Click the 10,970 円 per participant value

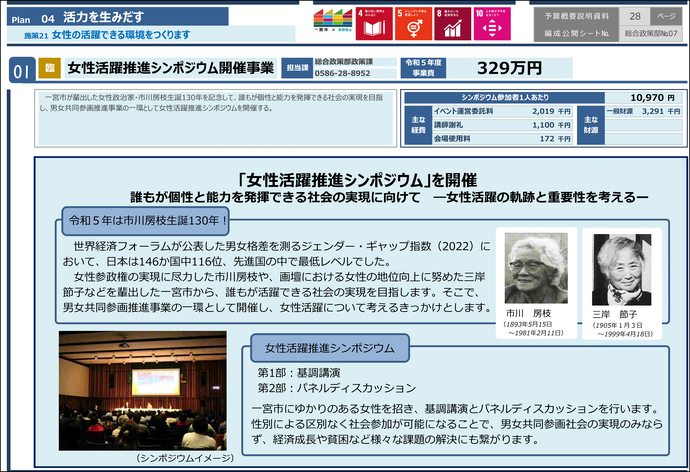tap(652, 98)
